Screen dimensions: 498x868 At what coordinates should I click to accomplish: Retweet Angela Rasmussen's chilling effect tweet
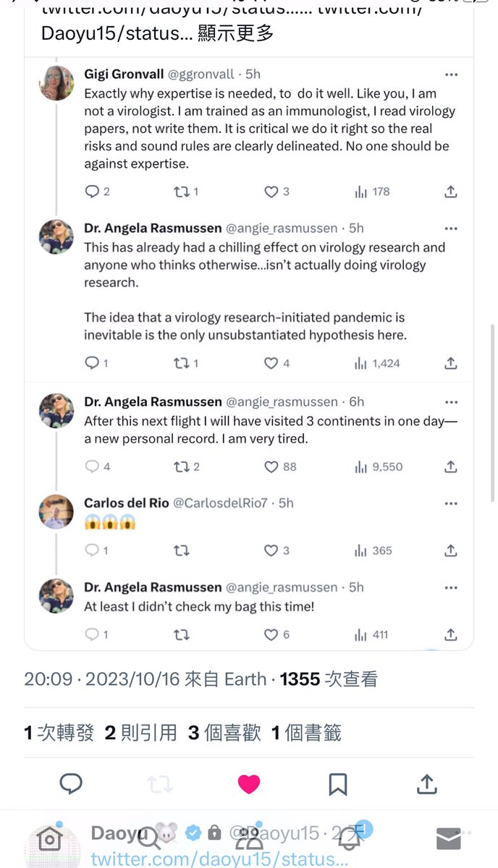coord(182,363)
